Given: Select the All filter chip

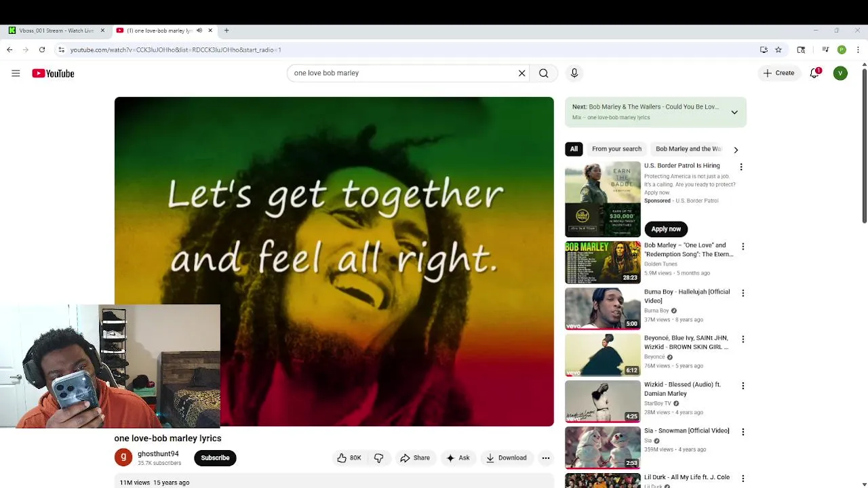Looking at the screenshot, I should 574,149.
